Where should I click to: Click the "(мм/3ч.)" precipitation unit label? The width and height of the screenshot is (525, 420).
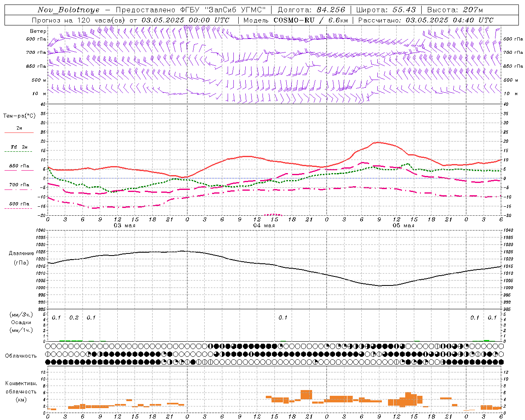point(21,315)
